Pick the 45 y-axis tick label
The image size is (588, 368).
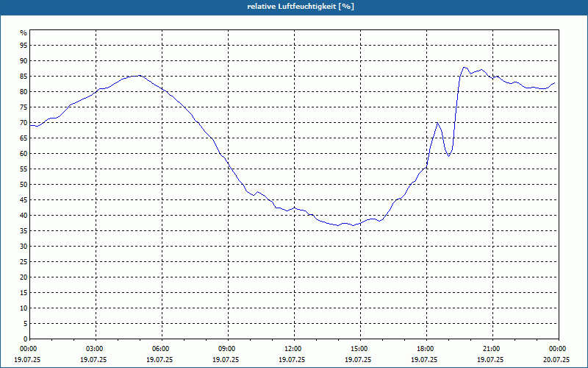pos(24,199)
